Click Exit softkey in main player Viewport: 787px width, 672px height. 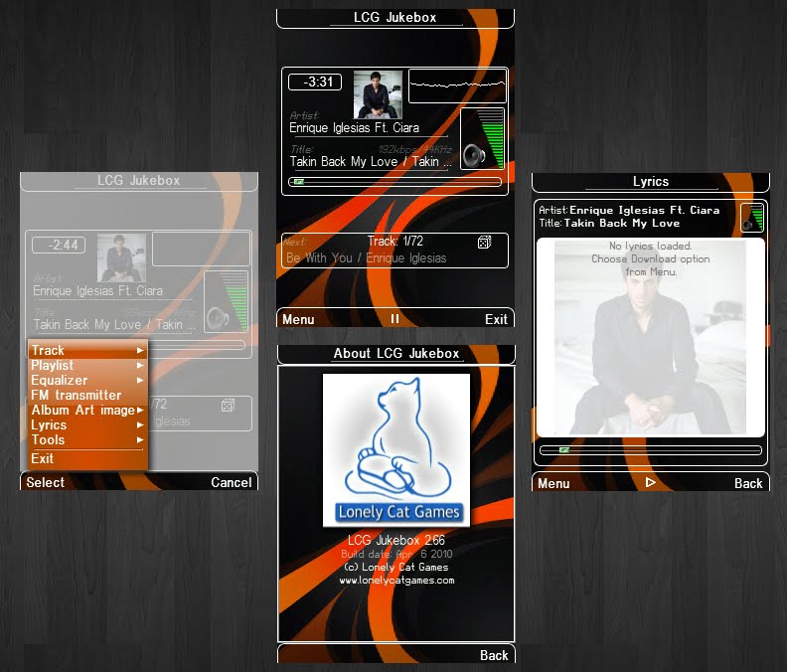tap(496, 319)
